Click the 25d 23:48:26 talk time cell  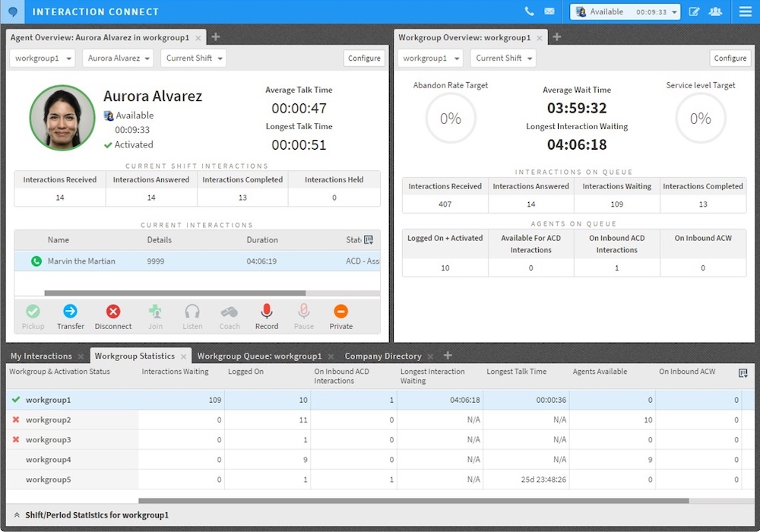click(x=526, y=480)
